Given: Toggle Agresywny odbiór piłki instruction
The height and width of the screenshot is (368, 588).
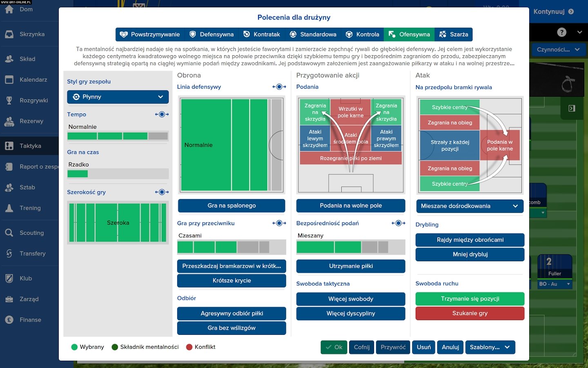Looking at the screenshot, I should [x=232, y=314].
